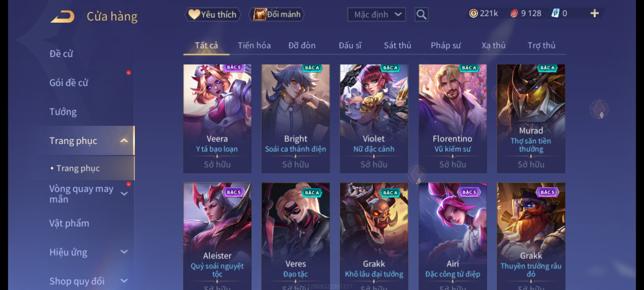Expand the Hiệu ứng sidebar section
The image size is (644, 290).
click(x=124, y=252)
